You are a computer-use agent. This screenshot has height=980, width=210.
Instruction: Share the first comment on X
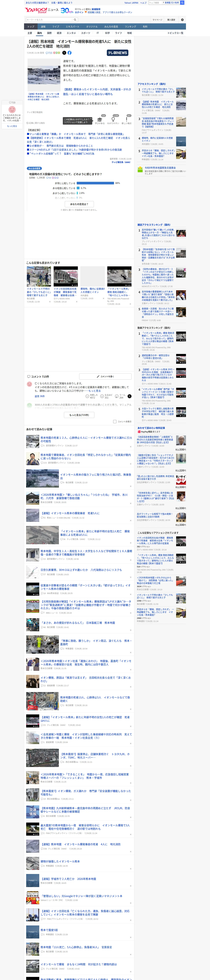[129, 396]
